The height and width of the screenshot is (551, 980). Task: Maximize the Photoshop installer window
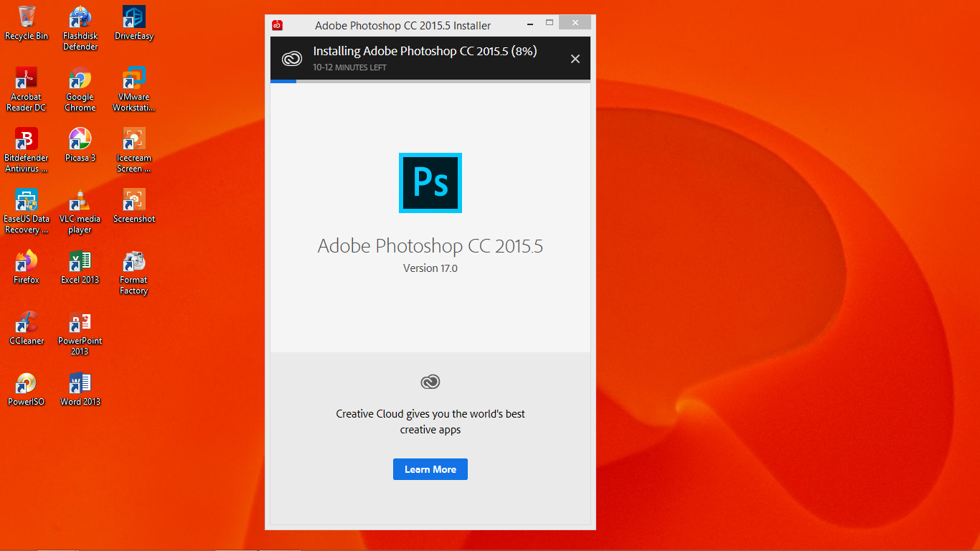point(550,23)
